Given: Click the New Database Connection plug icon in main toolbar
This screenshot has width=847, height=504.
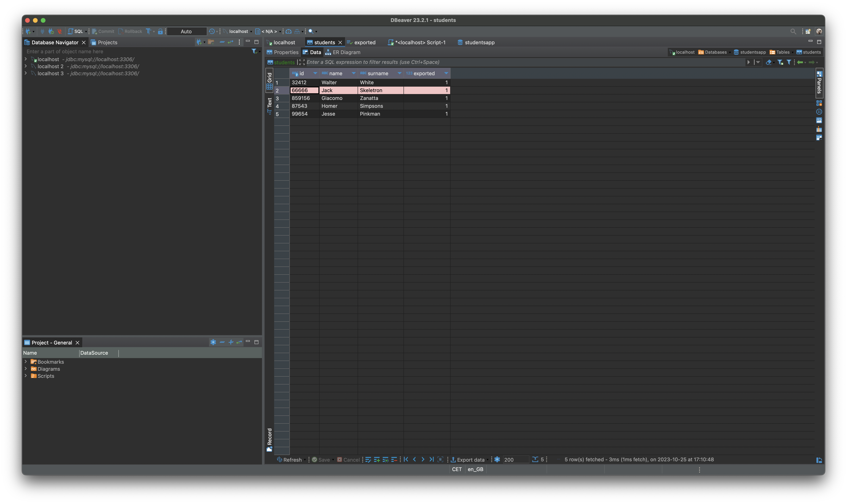Looking at the screenshot, I should click(29, 31).
